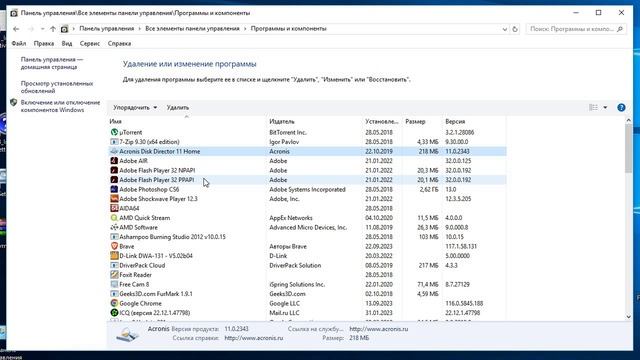Screen dimensions: 640x360
Task: Click the Adobe Shockwave Player 12.3 icon
Action: (x=114, y=199)
